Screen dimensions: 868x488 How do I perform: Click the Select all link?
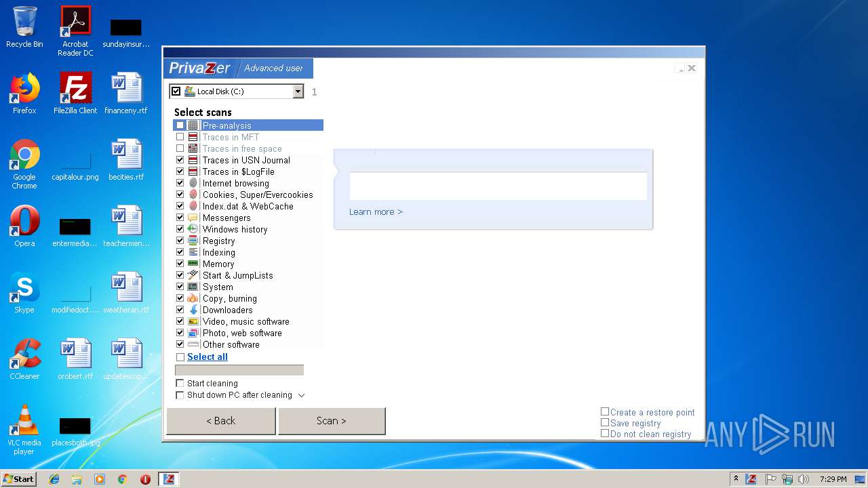click(x=208, y=357)
